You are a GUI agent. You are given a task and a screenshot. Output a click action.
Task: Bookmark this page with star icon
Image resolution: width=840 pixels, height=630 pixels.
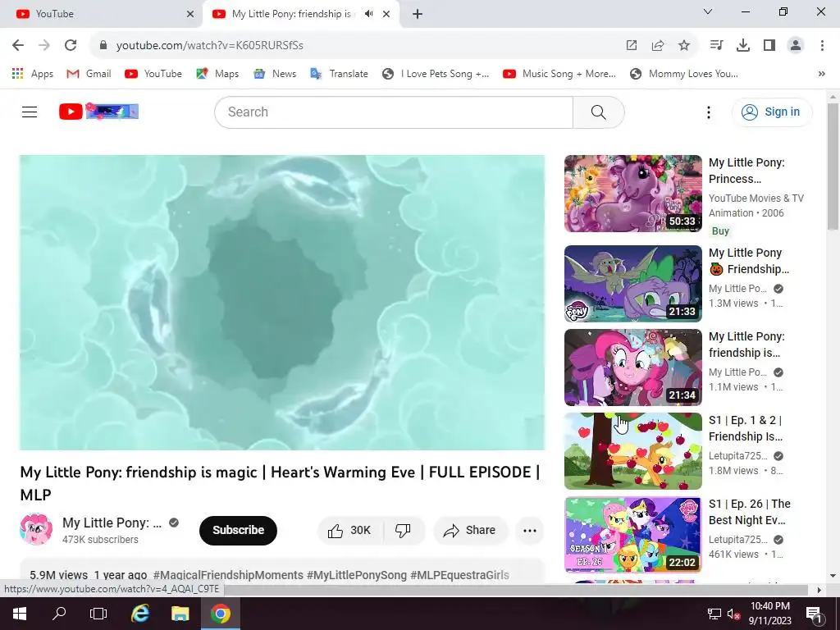click(683, 46)
